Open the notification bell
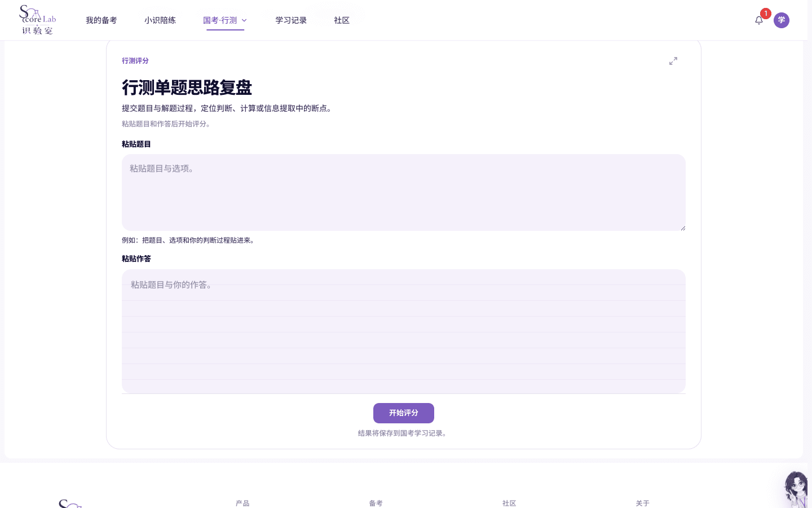The image size is (812, 508). tap(759, 20)
